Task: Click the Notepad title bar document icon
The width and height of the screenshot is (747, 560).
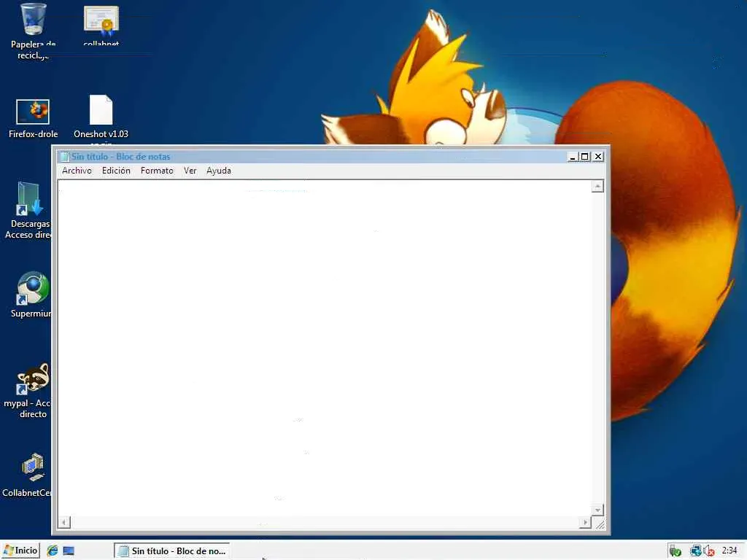Action: click(x=65, y=157)
